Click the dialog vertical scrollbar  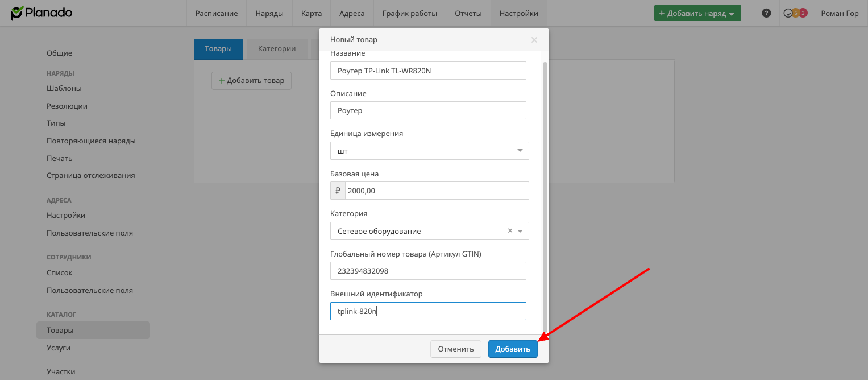point(545,196)
